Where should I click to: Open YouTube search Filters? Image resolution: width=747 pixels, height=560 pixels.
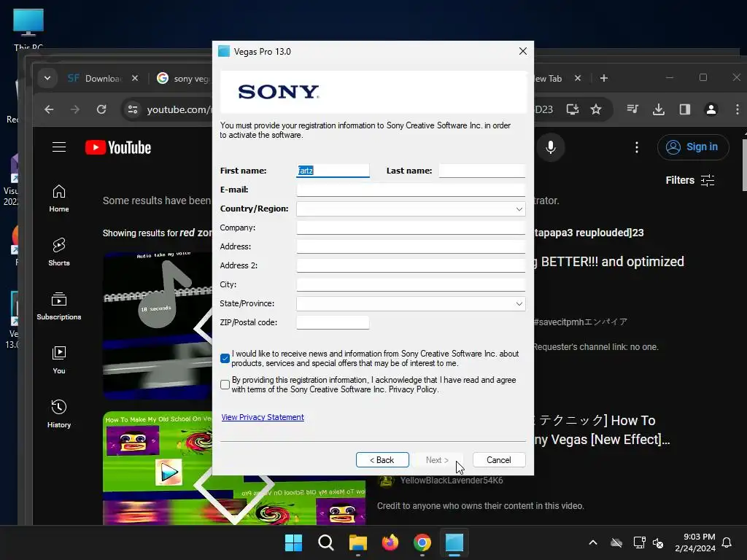(690, 180)
